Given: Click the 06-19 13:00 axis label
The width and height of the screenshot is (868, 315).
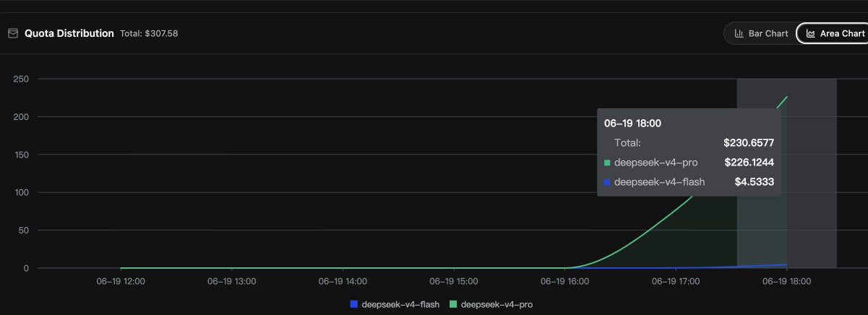Looking at the screenshot, I should coord(231,281).
